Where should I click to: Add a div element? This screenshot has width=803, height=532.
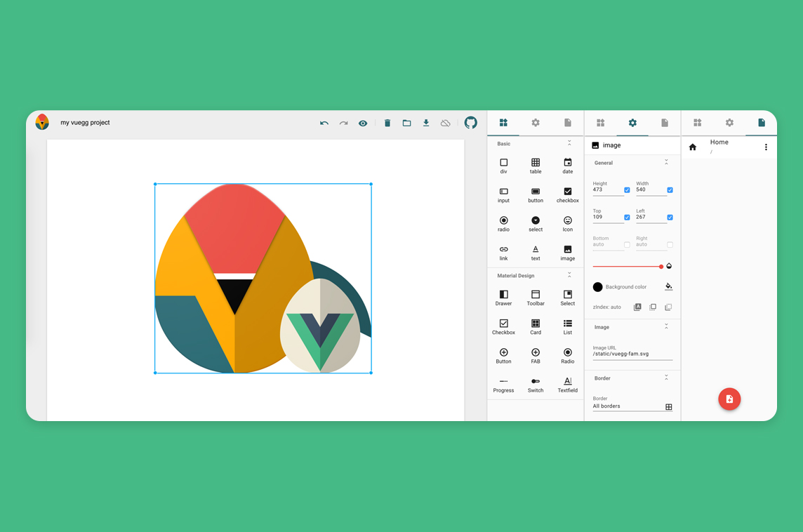[503, 166]
